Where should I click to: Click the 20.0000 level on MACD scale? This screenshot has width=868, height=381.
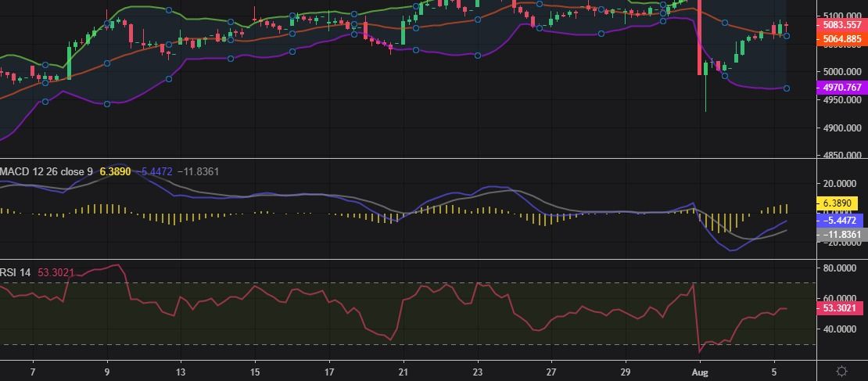pyautogui.click(x=840, y=183)
